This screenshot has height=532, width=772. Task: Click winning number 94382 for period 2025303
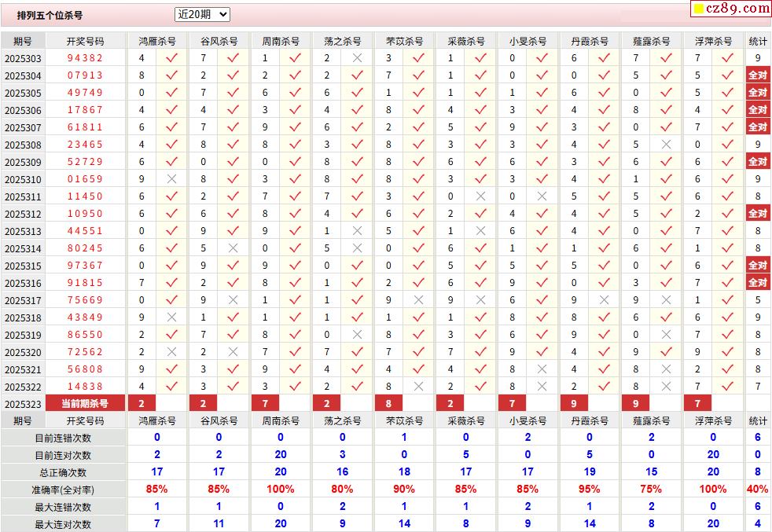click(x=85, y=58)
